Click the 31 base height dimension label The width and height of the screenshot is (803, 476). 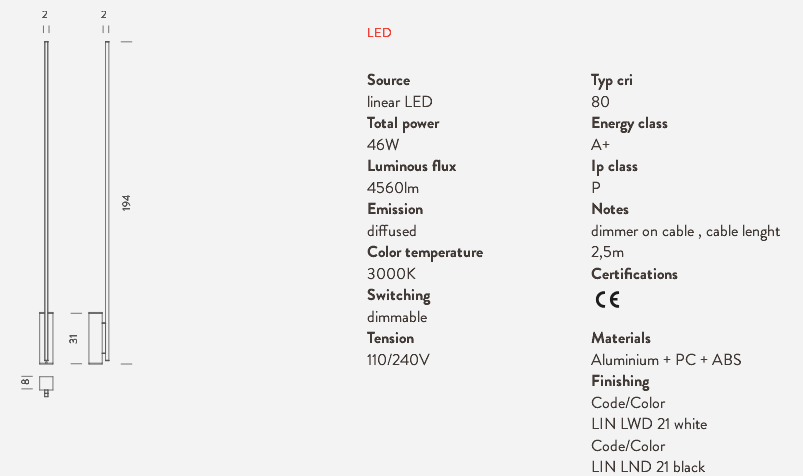pyautogui.click(x=73, y=339)
